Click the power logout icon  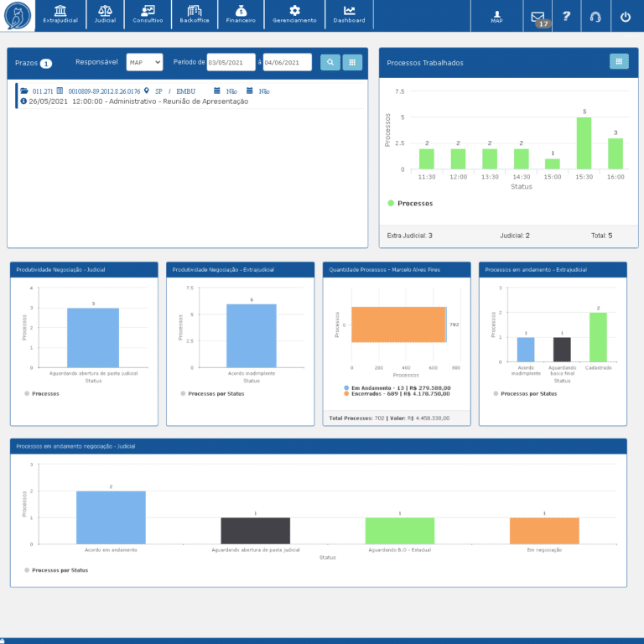(x=625, y=16)
